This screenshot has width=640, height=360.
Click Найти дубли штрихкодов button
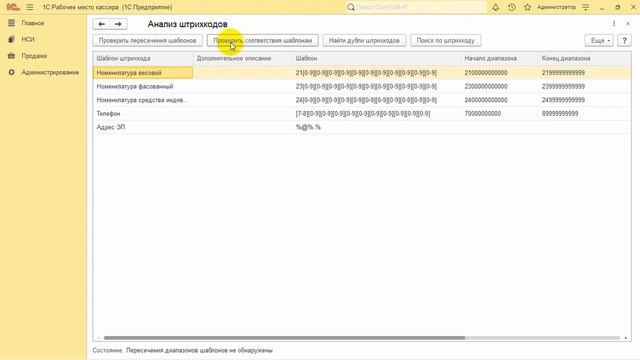[364, 40]
